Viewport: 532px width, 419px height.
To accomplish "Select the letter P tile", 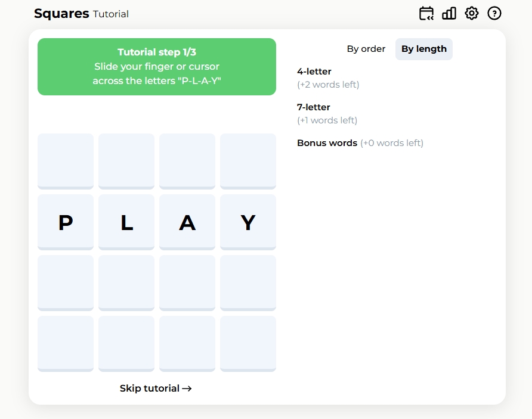I will 66,222.
